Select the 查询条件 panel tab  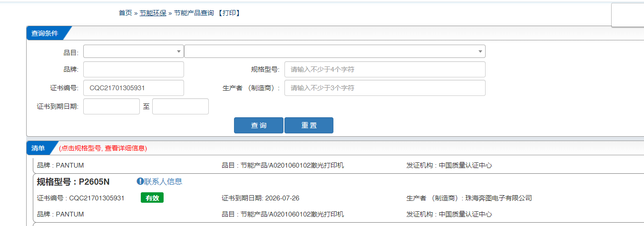coord(45,33)
